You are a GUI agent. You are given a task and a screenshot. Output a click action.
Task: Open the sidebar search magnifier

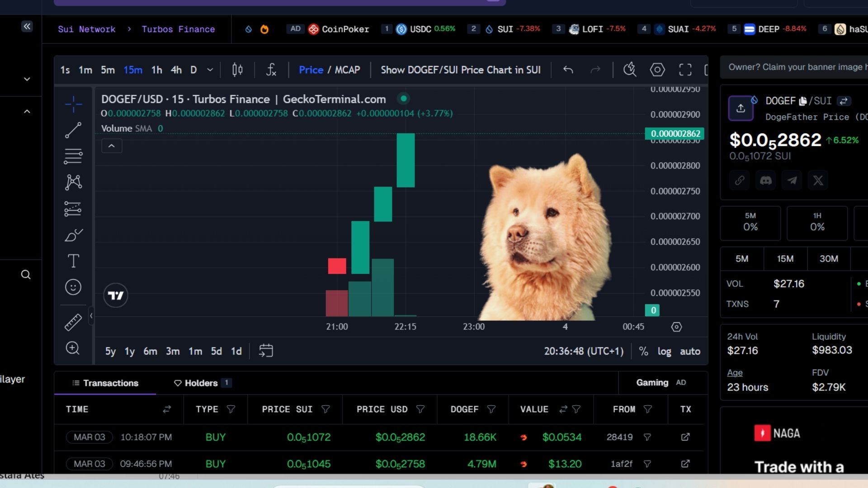click(26, 275)
